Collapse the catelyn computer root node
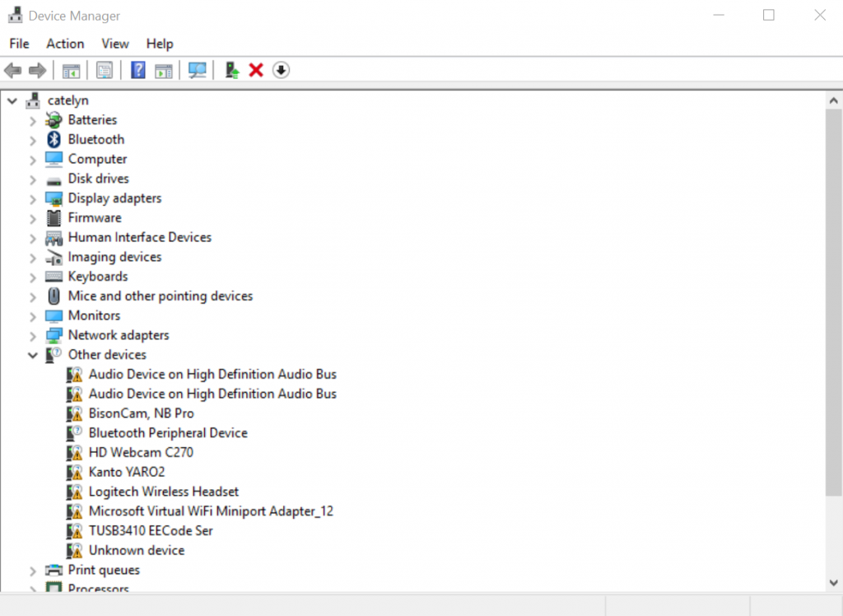The height and width of the screenshot is (616, 843). (12, 100)
